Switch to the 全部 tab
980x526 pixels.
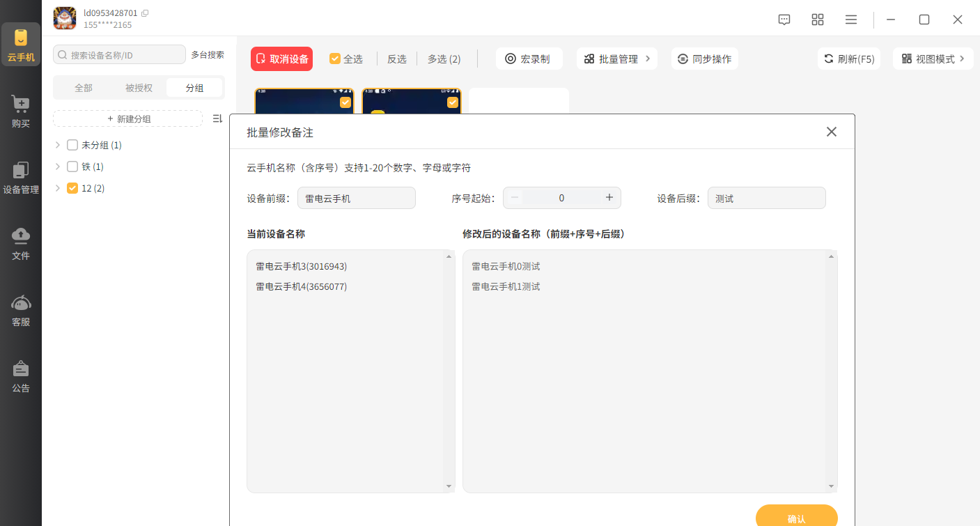click(x=84, y=88)
